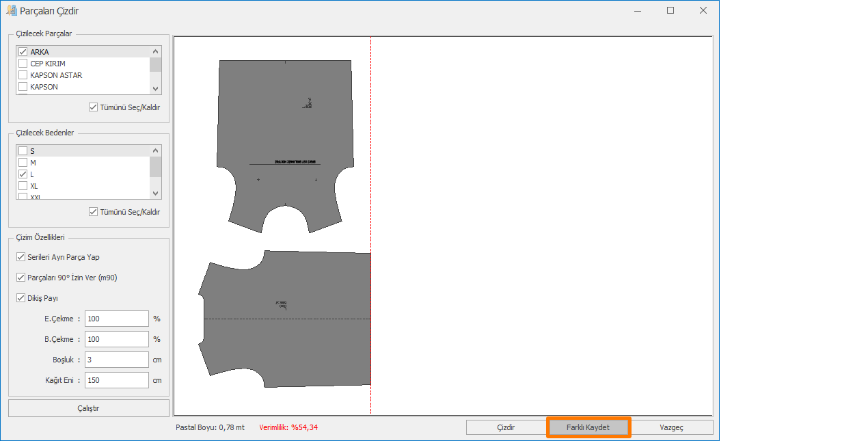Click the E.Çekme percentage field
This screenshot has height=441, width=868.
click(116, 319)
